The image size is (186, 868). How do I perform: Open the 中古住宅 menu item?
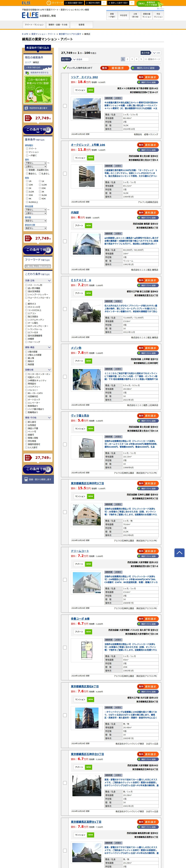coord(124,15)
